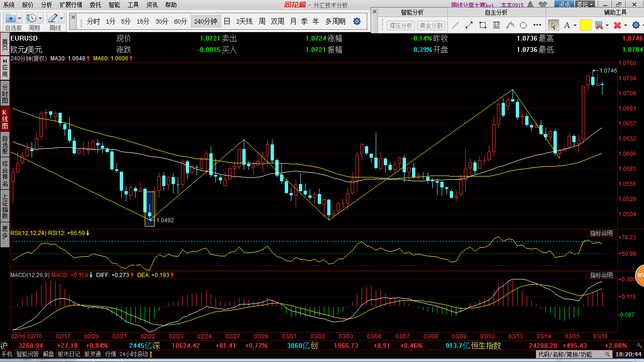
Task: Switch chart to 5分 period
Action: click(125, 21)
